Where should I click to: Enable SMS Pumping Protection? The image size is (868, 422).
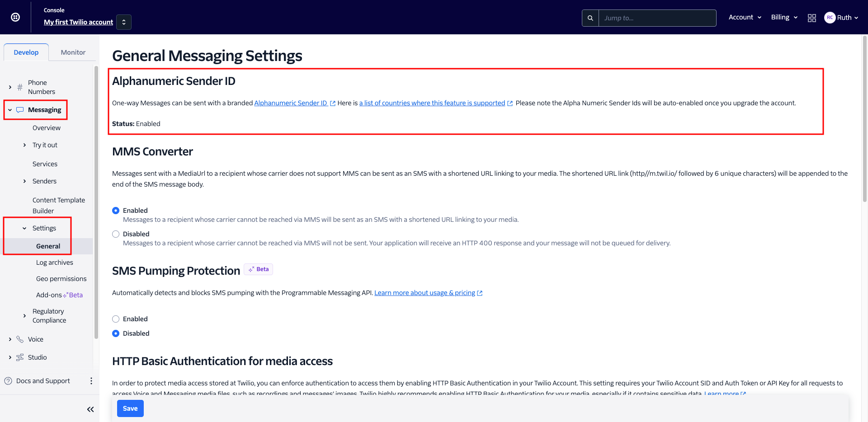[x=116, y=319]
